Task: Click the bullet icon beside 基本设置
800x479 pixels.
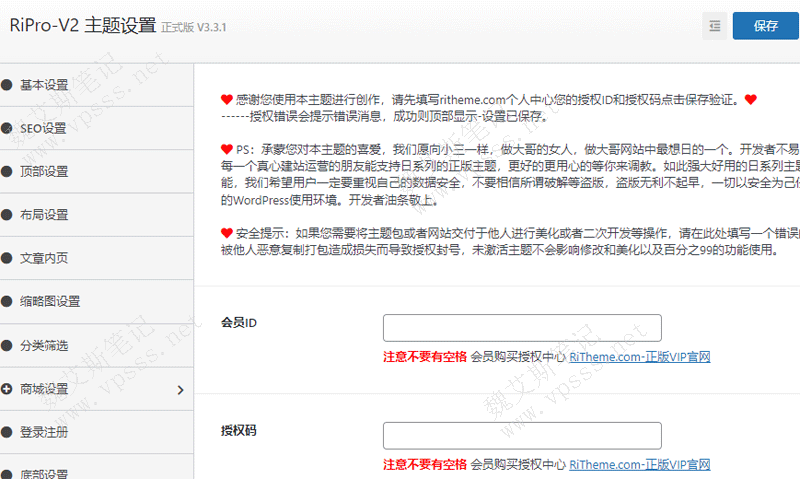Action: (7, 85)
